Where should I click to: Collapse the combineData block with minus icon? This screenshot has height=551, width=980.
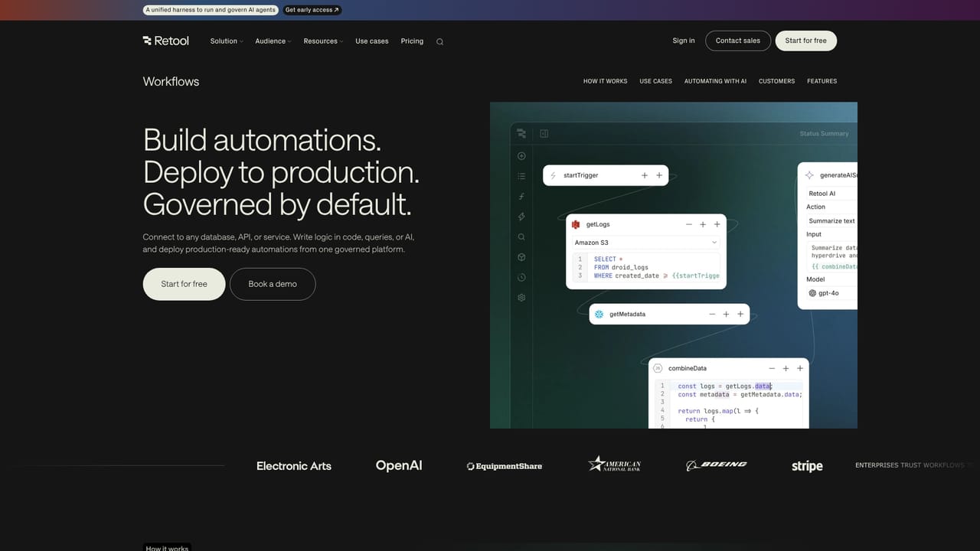tap(772, 368)
